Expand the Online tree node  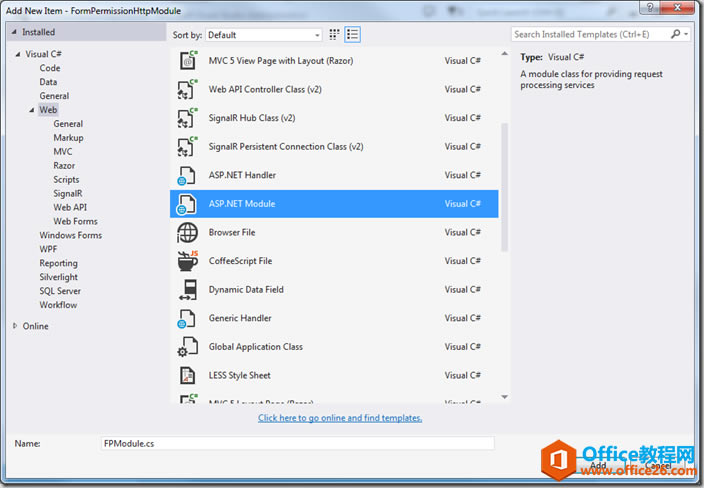click(x=15, y=326)
